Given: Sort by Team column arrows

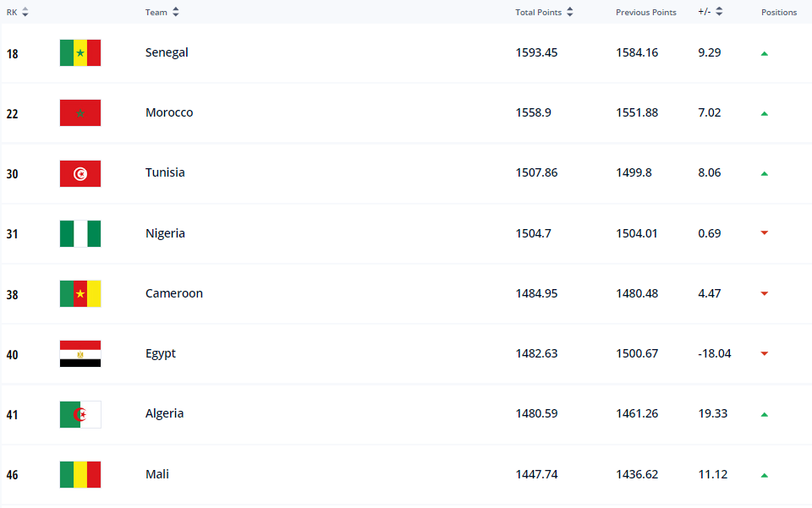Looking at the screenshot, I should pyautogui.click(x=175, y=12).
